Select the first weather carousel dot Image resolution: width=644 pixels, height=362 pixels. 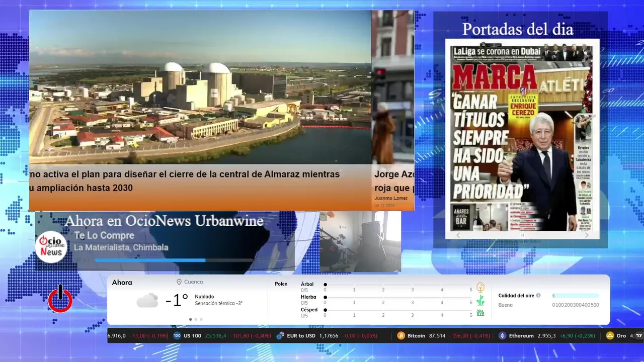click(190, 319)
